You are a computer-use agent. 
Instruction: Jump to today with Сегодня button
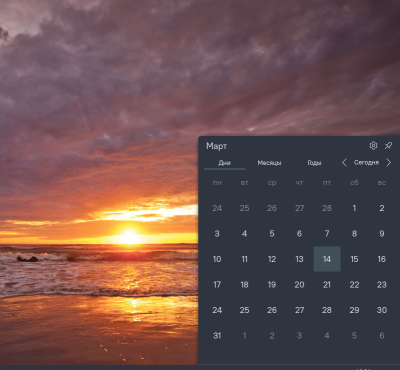(x=366, y=163)
